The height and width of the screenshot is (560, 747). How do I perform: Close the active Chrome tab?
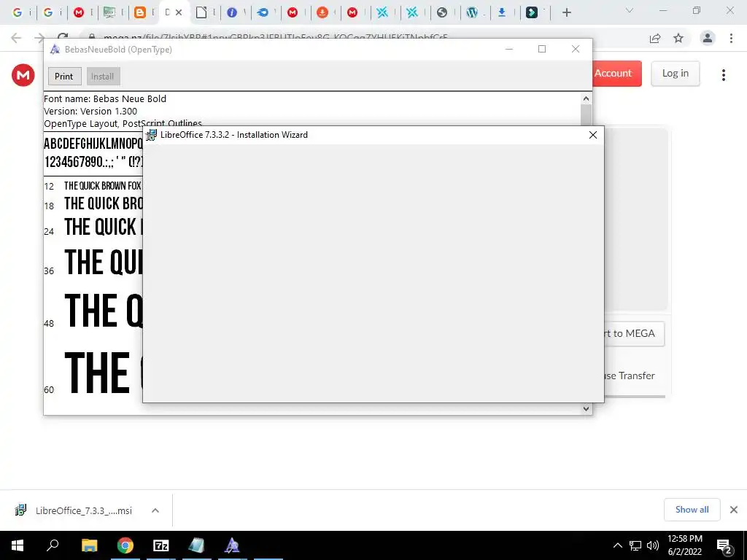tap(179, 12)
